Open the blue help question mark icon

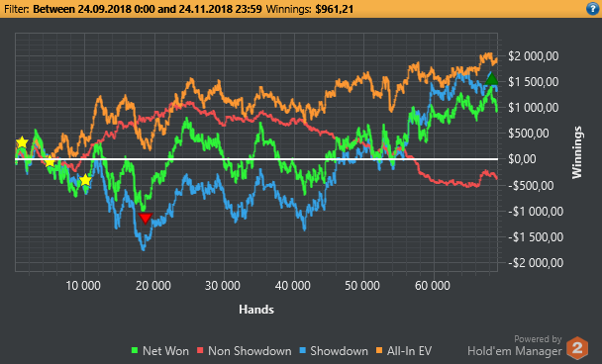pyautogui.click(x=592, y=9)
